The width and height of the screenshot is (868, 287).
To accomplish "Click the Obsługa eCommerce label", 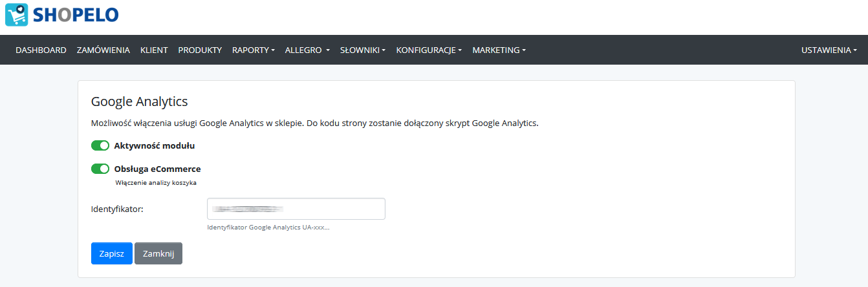I will click(157, 169).
